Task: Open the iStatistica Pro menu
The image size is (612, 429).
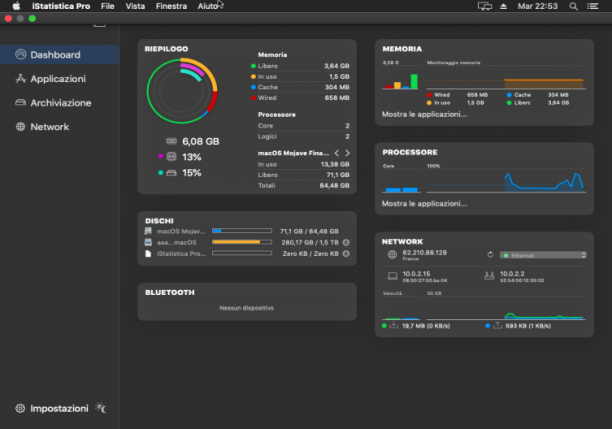Action: tap(61, 6)
